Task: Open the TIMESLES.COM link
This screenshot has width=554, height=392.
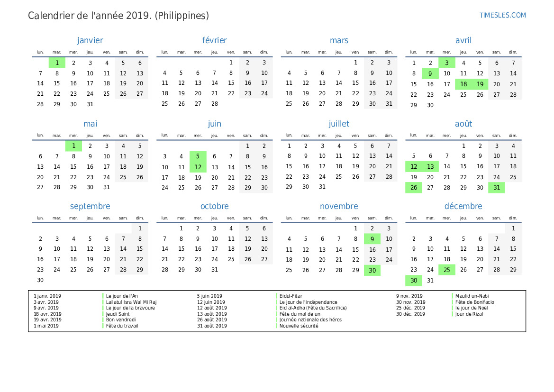Action: [502, 15]
